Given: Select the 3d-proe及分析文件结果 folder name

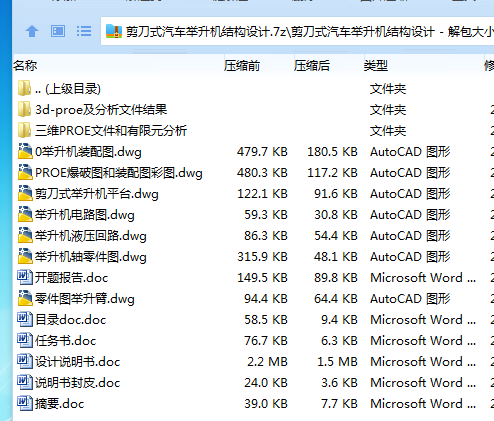Looking at the screenshot, I should point(101,110).
